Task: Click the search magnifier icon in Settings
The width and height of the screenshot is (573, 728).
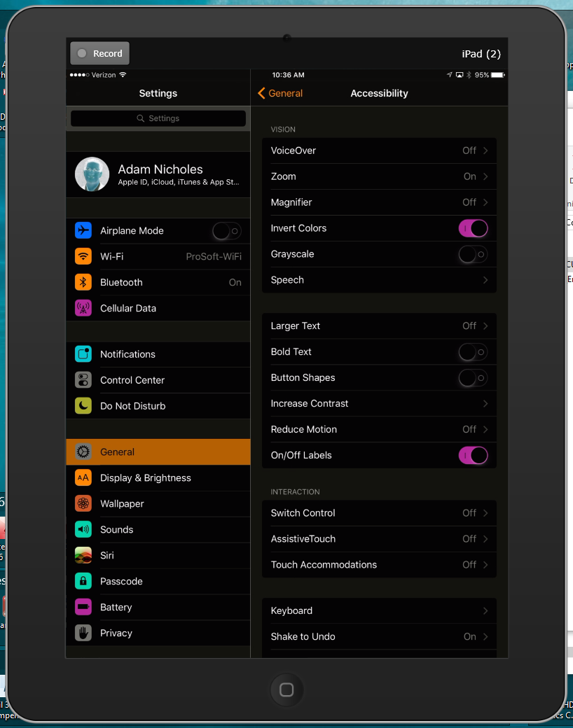Action: [x=140, y=118]
